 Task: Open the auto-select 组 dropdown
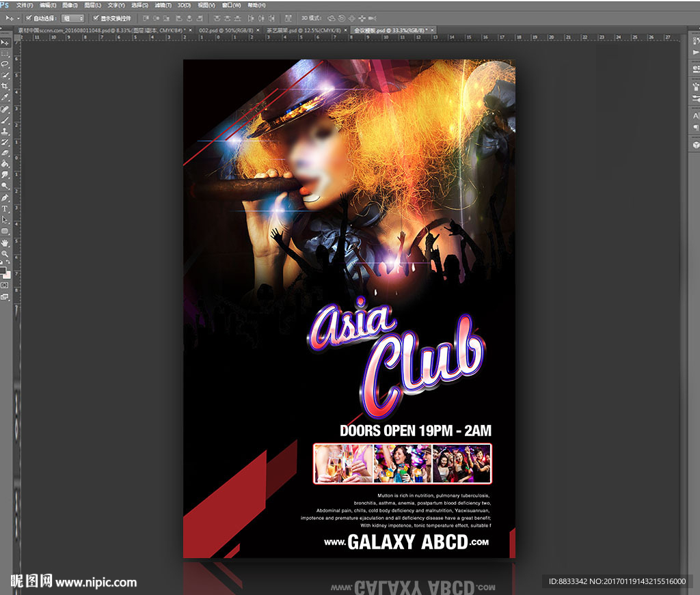pos(72,18)
